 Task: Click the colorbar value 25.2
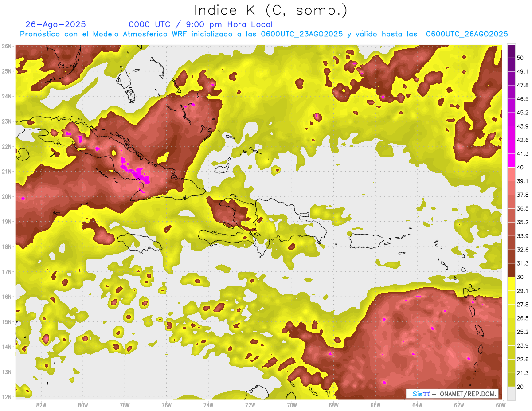click(523, 332)
